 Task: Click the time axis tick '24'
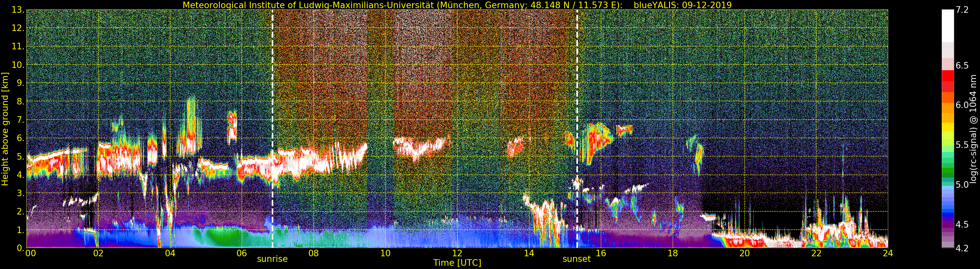point(888,253)
